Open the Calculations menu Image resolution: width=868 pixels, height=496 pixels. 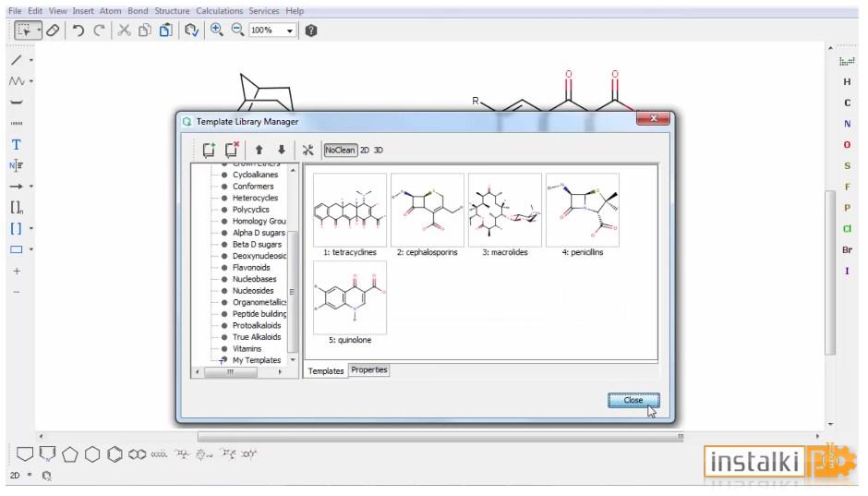219,10
